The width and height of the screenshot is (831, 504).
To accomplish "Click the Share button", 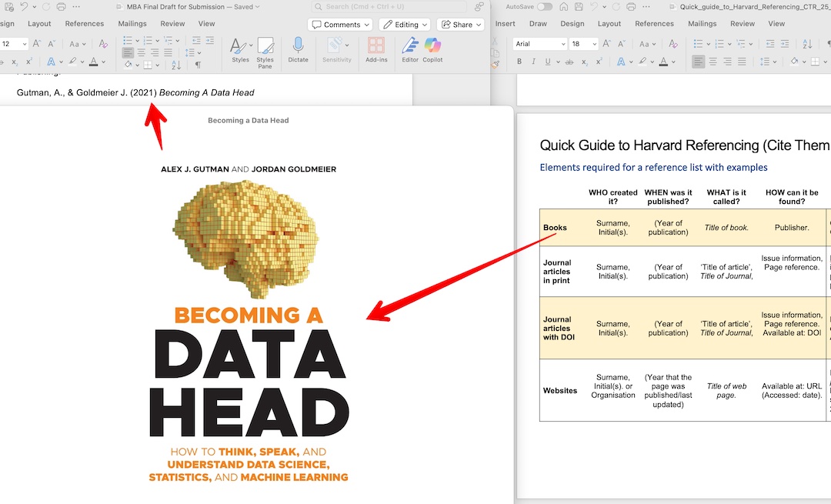I will [x=459, y=24].
